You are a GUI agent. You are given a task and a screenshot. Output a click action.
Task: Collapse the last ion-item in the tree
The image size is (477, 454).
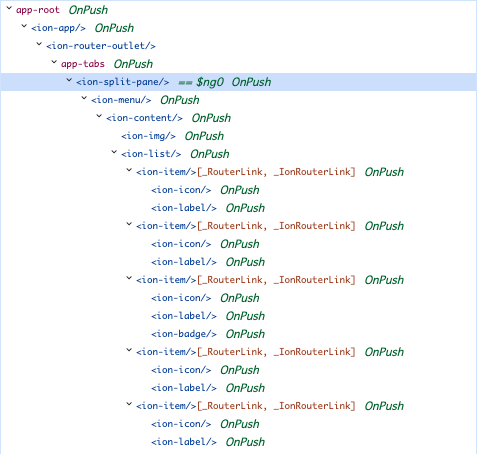coord(129,404)
